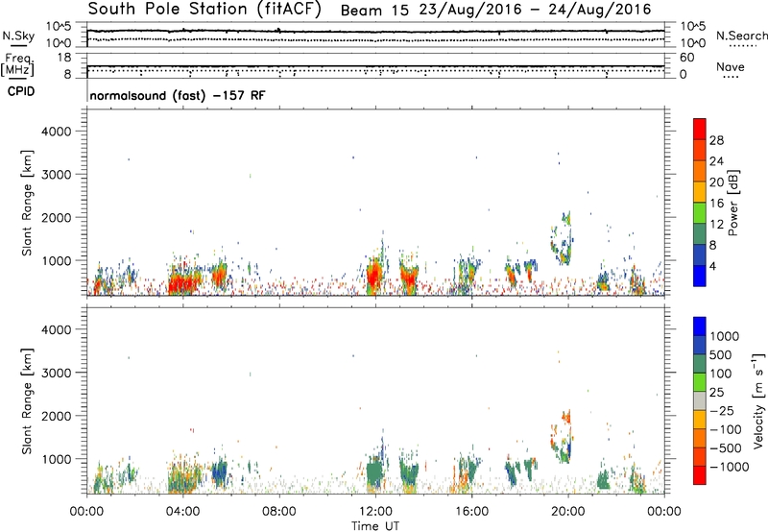Image resolution: width=768 pixels, height=532 pixels.
Task: Click the 'Velocity [m s-1]' colorbar label
Action: (758, 400)
